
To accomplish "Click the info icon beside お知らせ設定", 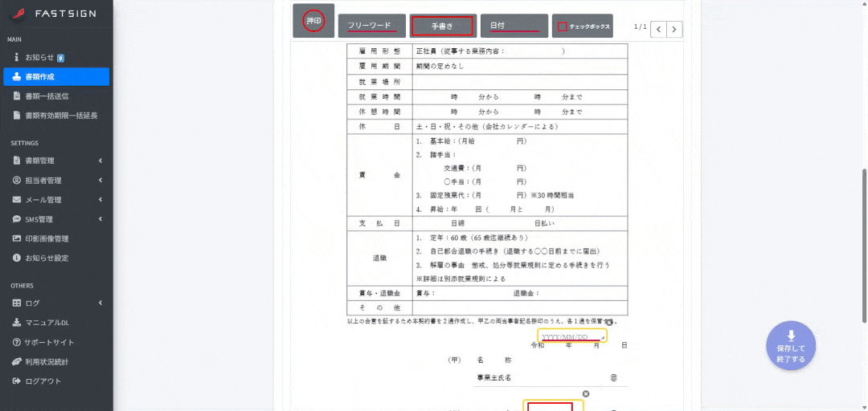I will coord(17,258).
